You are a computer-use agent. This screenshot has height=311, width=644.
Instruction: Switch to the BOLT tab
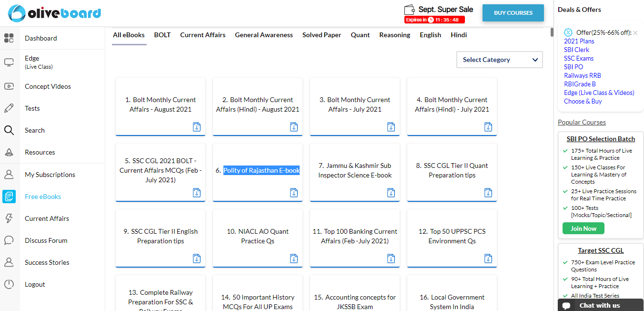coord(162,35)
